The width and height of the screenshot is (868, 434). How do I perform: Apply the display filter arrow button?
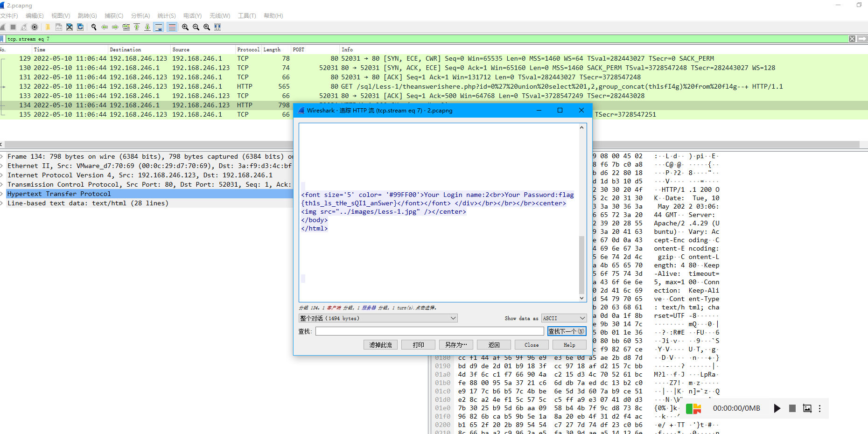[x=862, y=39]
